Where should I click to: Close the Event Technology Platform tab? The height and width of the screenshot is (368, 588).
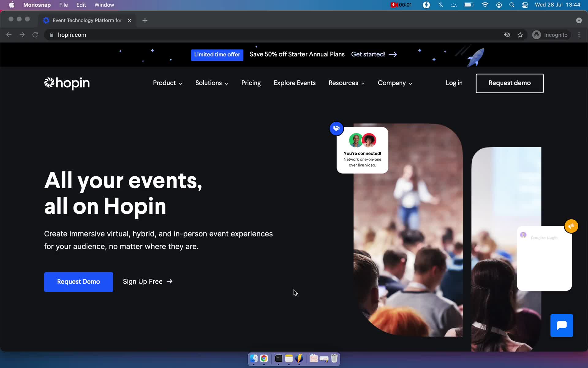click(129, 20)
